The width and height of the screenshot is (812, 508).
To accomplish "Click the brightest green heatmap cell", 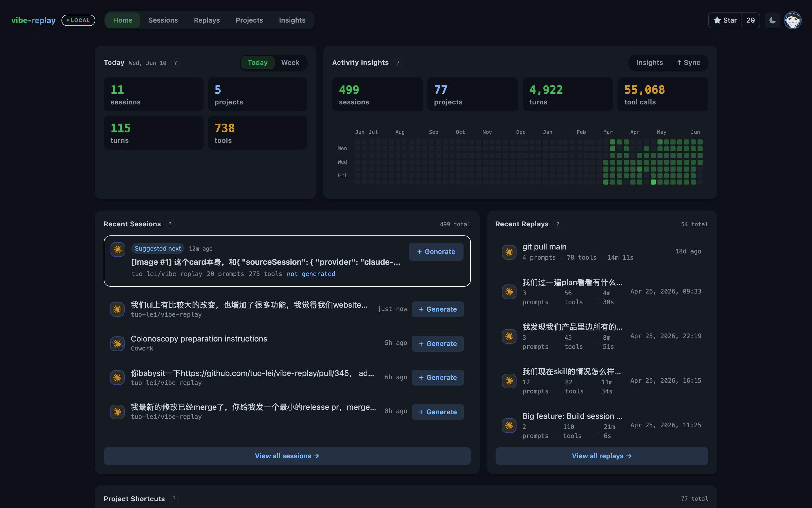I will point(653,182).
